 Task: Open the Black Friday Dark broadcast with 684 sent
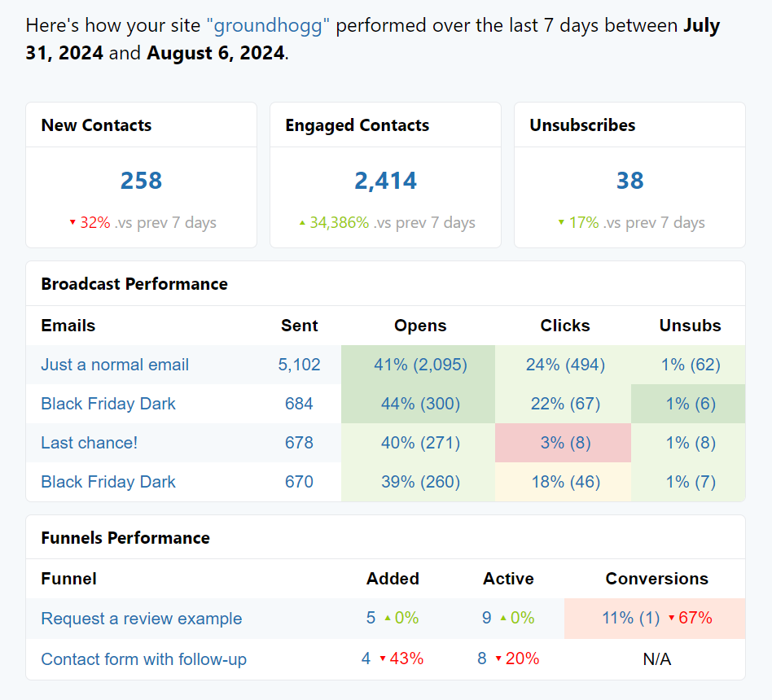pos(108,404)
